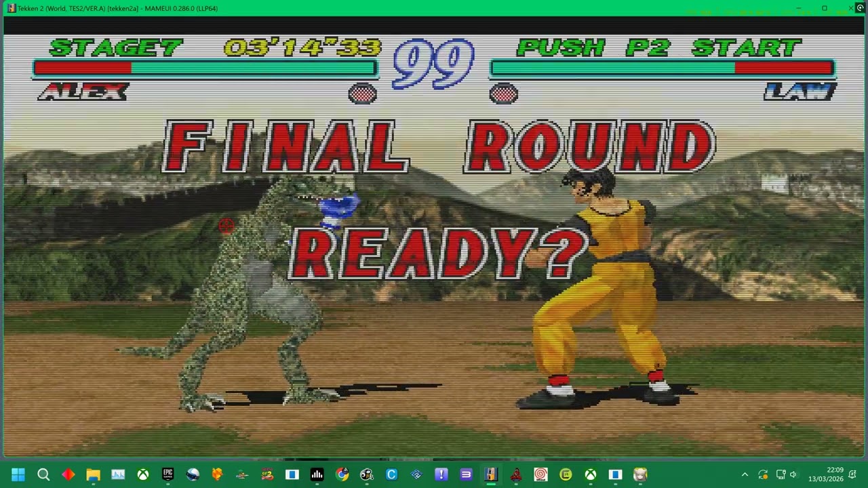The image size is (868, 488).
Task: Click the LAW player name
Action: 800,91
